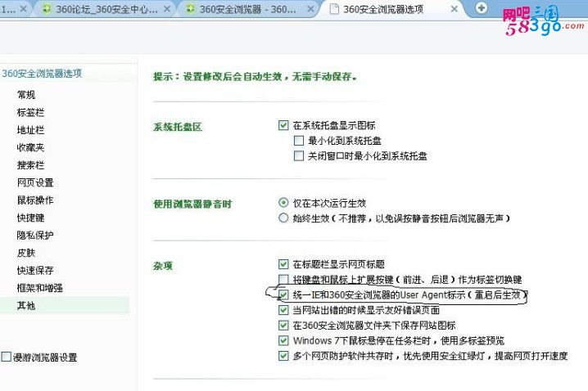Screen dimensions: 588x391
Task: Uncheck 在360安全浏览器文件夹下保存网站图标
Action: pyautogui.click(x=283, y=326)
